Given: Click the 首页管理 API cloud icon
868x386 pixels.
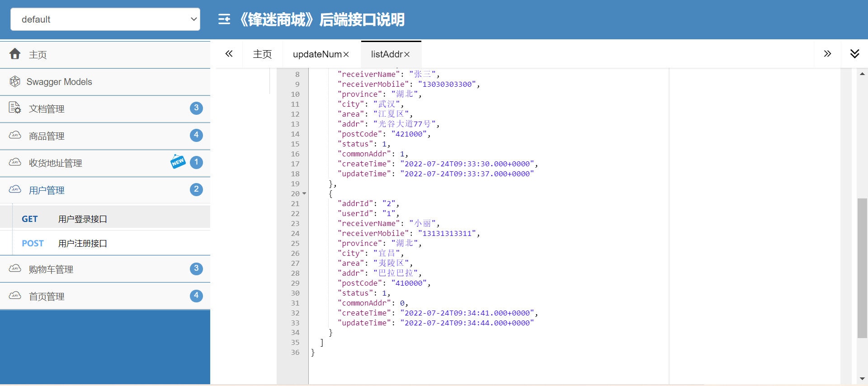Looking at the screenshot, I should tap(15, 296).
